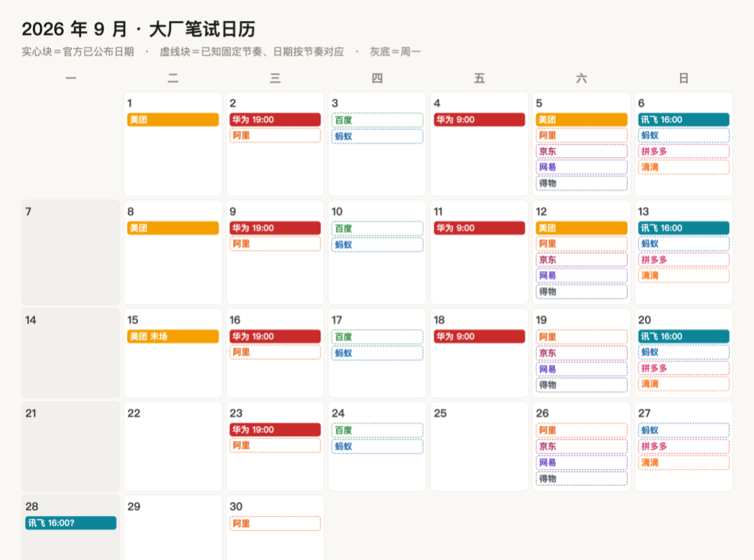This screenshot has width=754, height=560.
Task: Select the gray Monday cell dated 7
Action: [71, 252]
